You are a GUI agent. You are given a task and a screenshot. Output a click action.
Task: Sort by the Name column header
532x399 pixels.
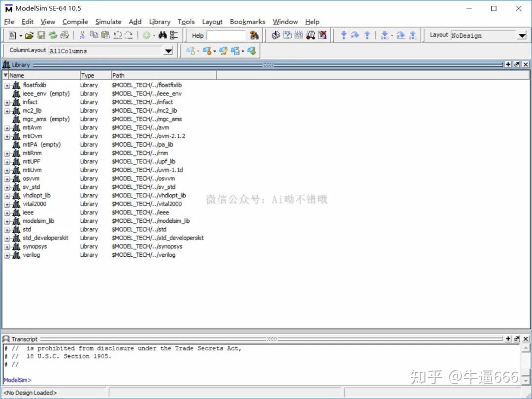(44, 75)
